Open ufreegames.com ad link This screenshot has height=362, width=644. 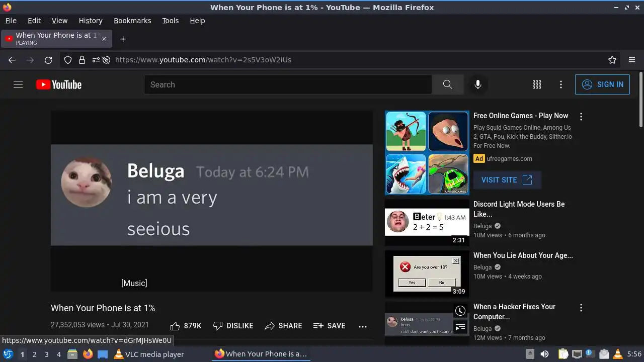pos(509,159)
